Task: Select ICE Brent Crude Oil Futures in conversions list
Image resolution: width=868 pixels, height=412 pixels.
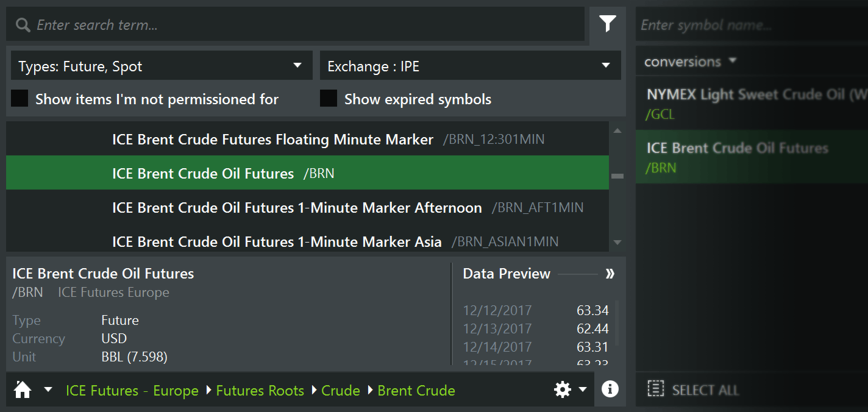Action: coord(752,157)
